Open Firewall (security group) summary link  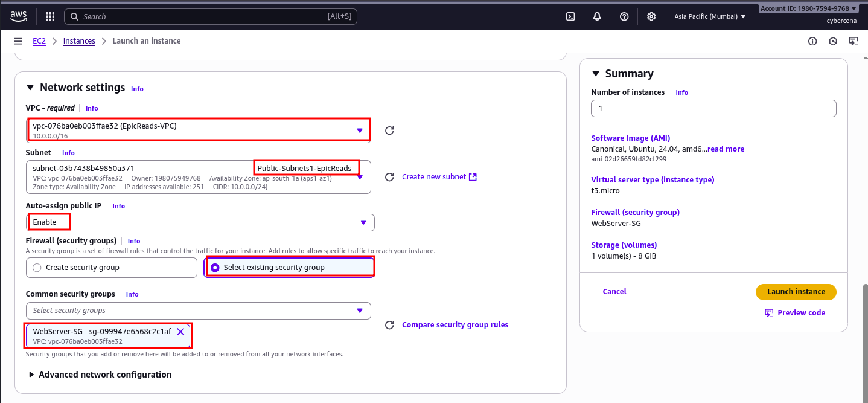pyautogui.click(x=636, y=213)
